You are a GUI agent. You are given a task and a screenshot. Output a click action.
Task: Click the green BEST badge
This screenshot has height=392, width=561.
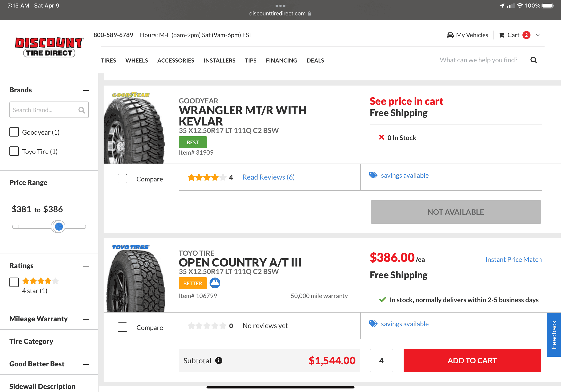pyautogui.click(x=193, y=142)
